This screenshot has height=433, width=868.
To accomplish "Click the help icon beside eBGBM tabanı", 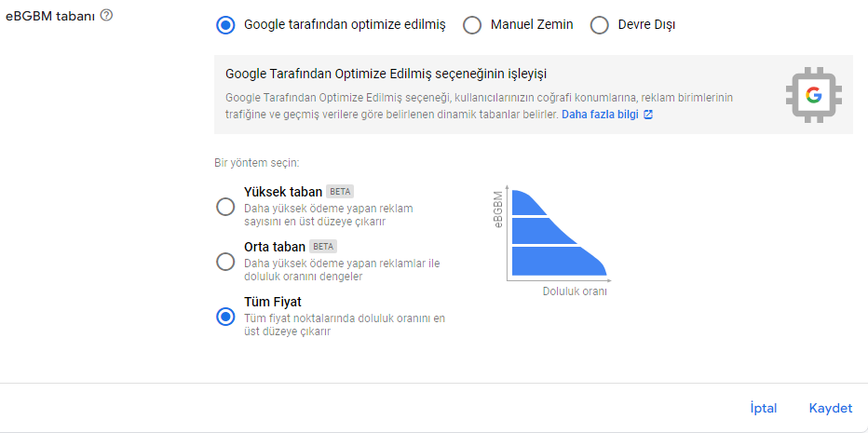I will [106, 16].
